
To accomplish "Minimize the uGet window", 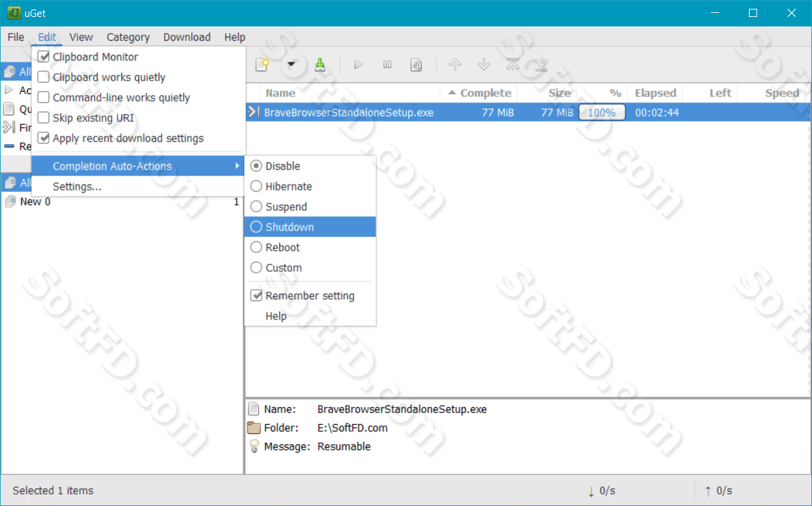I will (715, 13).
